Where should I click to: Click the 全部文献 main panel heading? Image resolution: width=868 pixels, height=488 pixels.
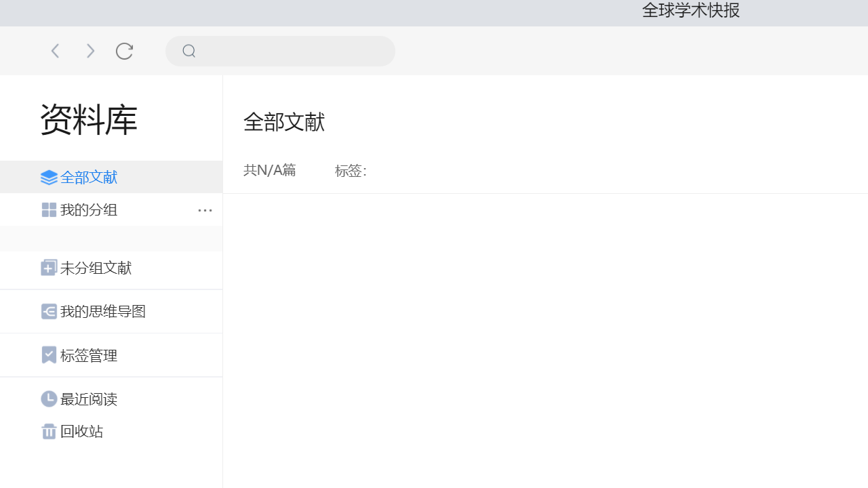click(284, 122)
